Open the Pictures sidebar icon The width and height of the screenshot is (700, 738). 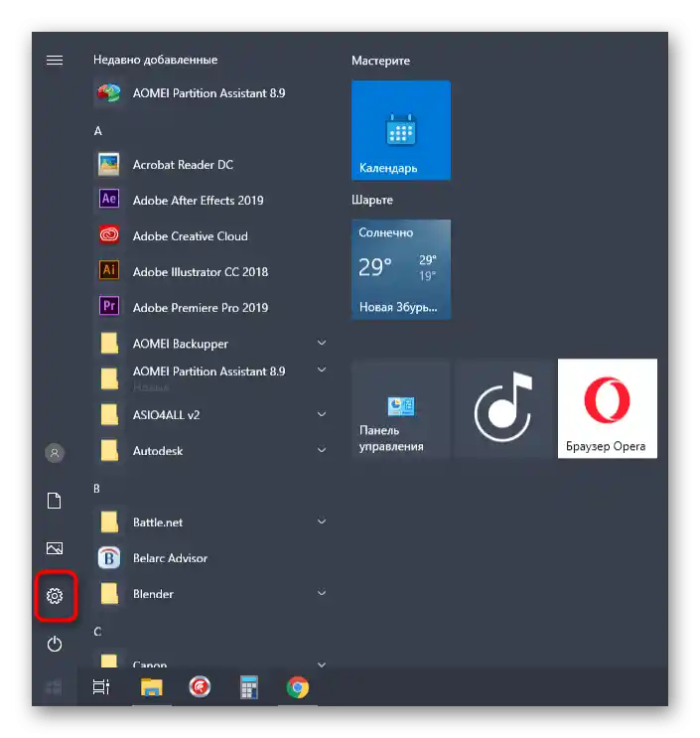click(x=55, y=548)
